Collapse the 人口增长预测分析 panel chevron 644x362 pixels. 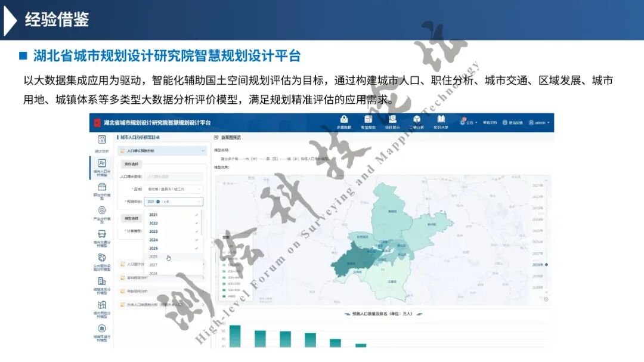click(x=202, y=151)
